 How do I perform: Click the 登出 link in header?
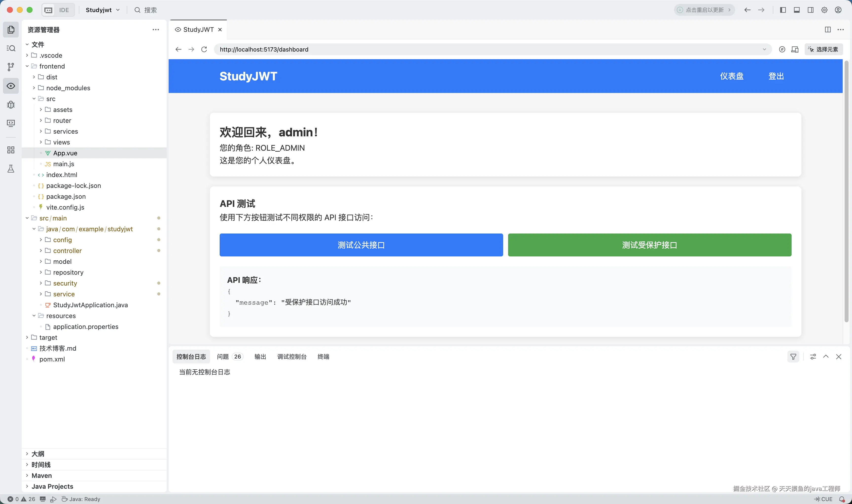click(x=776, y=76)
